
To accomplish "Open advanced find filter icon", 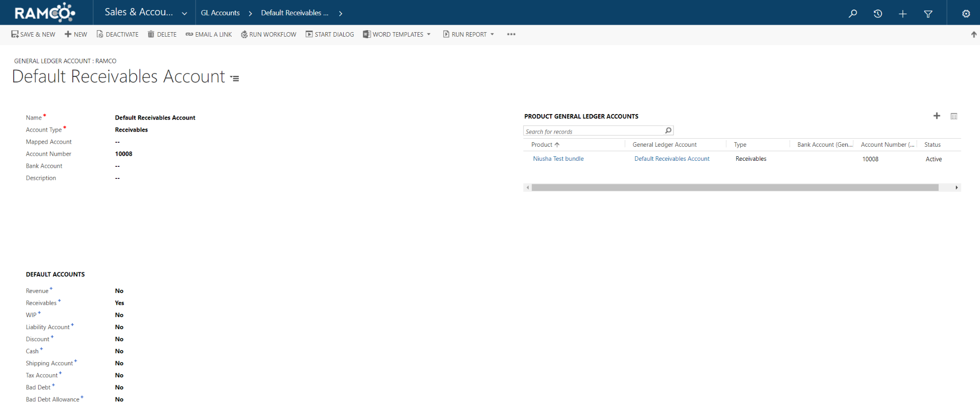I will coord(928,14).
